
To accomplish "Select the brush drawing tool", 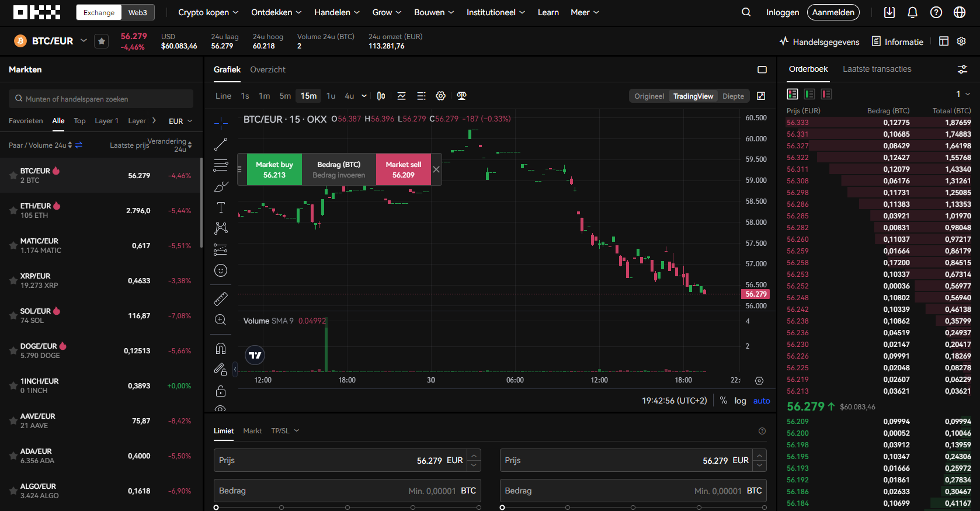I will 221,186.
